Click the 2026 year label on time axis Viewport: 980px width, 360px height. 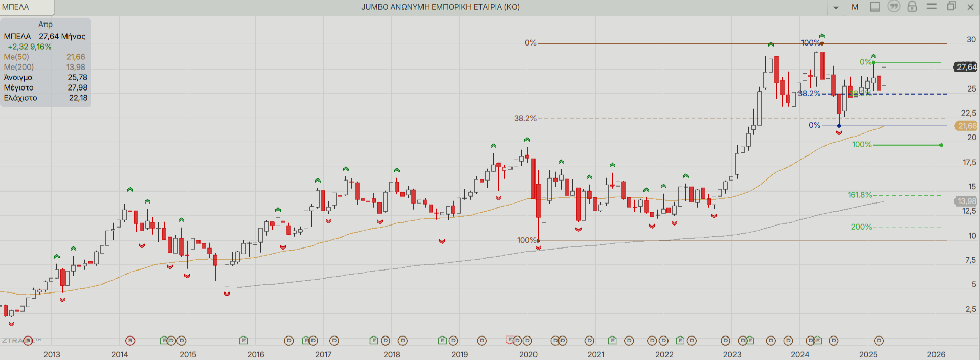(936, 354)
